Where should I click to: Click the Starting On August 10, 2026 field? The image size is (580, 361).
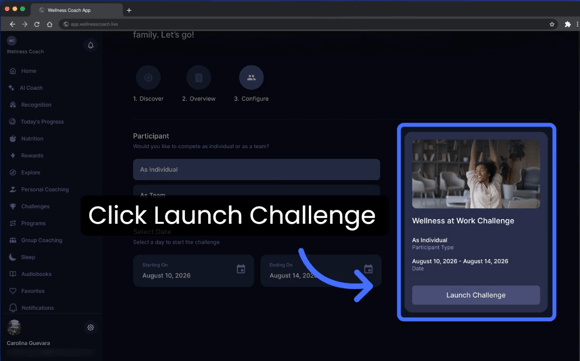click(193, 271)
